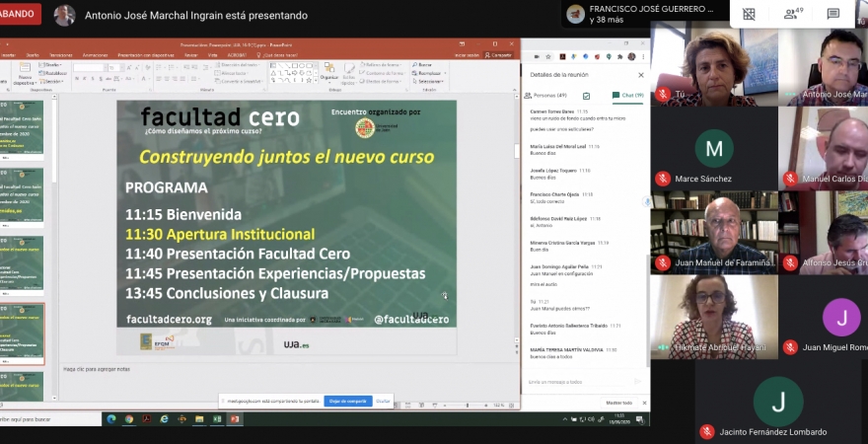This screenshot has width=868, height=444.
Task: Adjust the PowerPoint zoom slider
Action: coord(467,406)
